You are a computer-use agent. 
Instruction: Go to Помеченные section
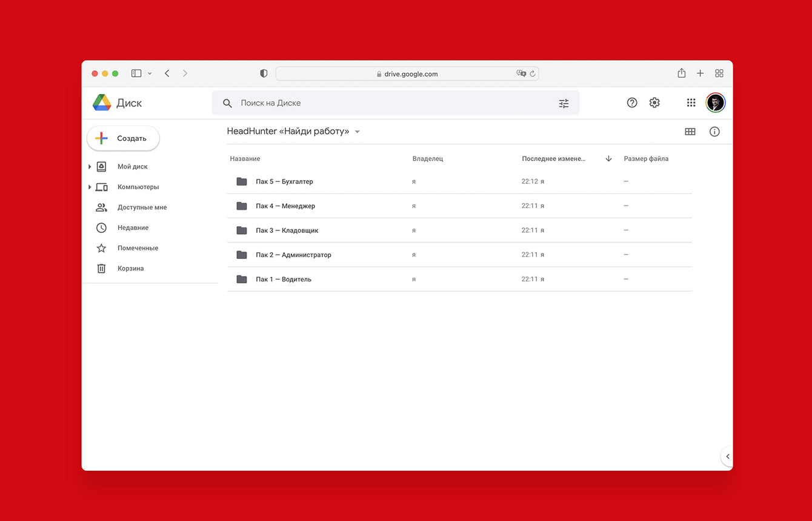coord(138,248)
